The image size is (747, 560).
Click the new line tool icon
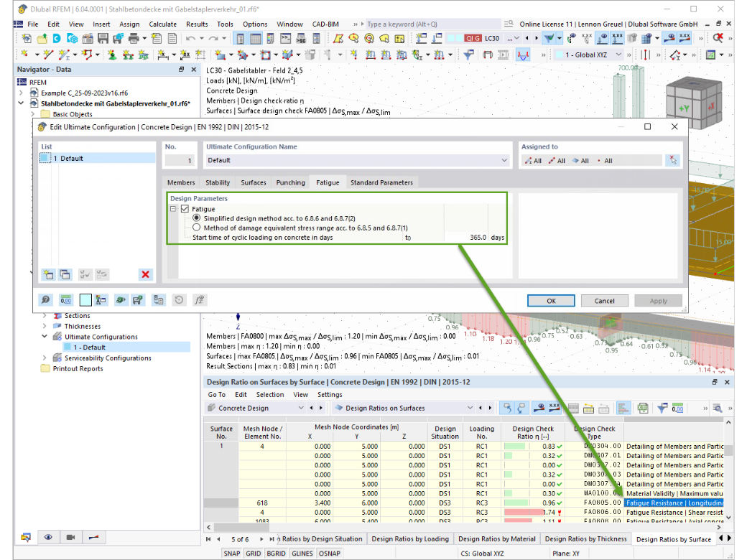[47, 55]
